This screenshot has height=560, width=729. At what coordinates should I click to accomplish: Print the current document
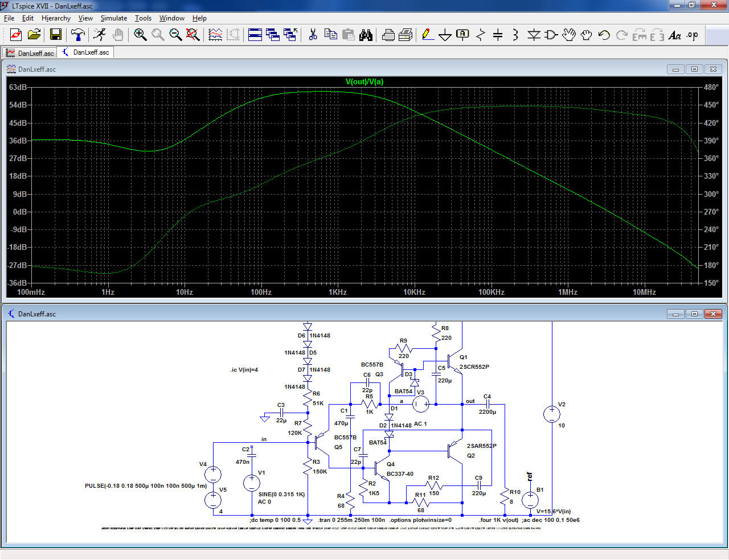point(406,35)
